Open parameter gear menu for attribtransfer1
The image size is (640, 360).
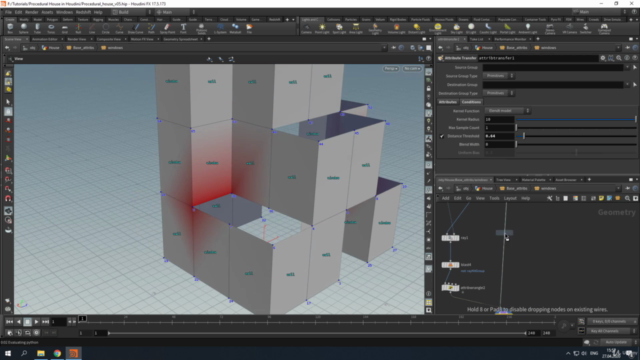point(603,58)
